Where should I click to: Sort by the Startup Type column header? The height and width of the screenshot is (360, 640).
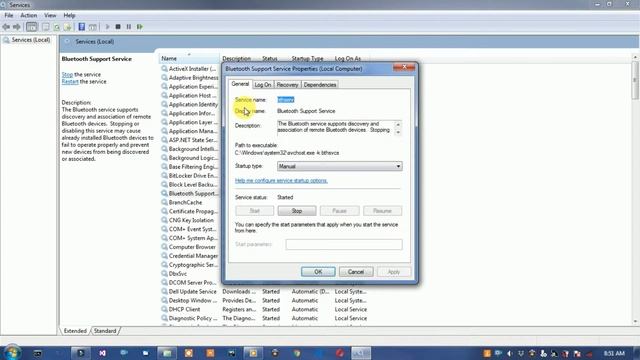point(307,58)
